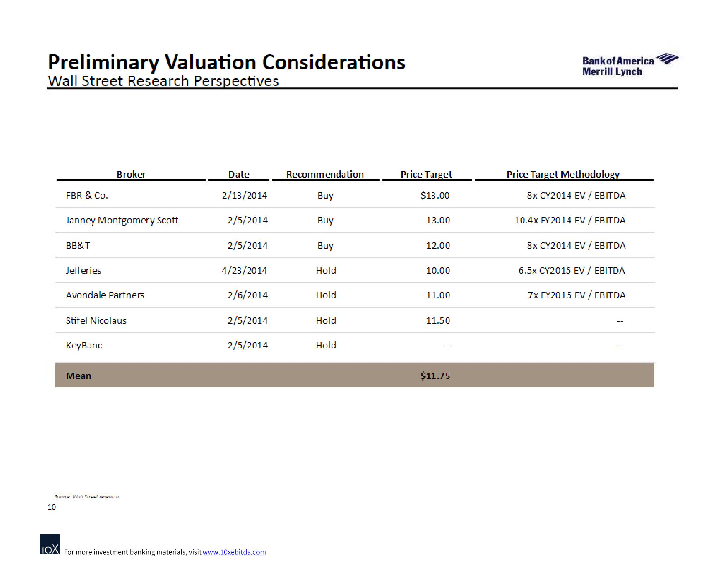The image size is (728, 563).
Task: Click the 11.50 price target for Stifel
Action: tap(438, 321)
